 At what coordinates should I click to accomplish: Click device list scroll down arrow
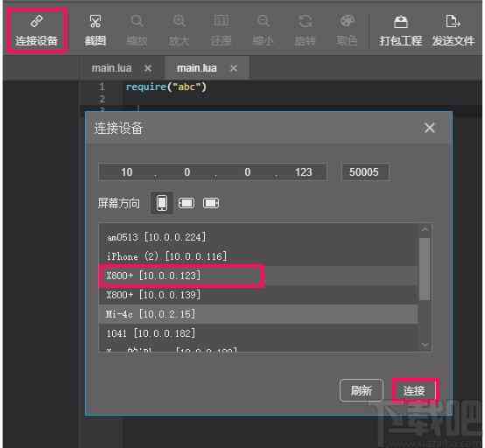425,344
